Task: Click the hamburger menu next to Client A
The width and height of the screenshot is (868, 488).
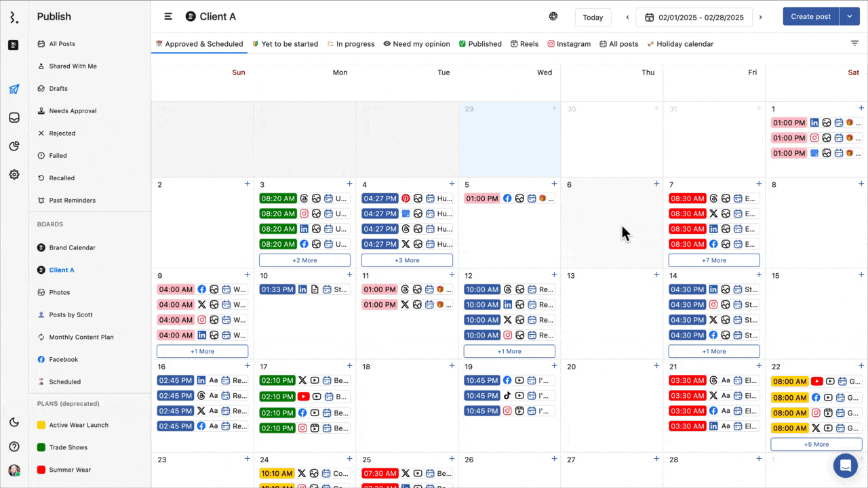Action: 167,16
